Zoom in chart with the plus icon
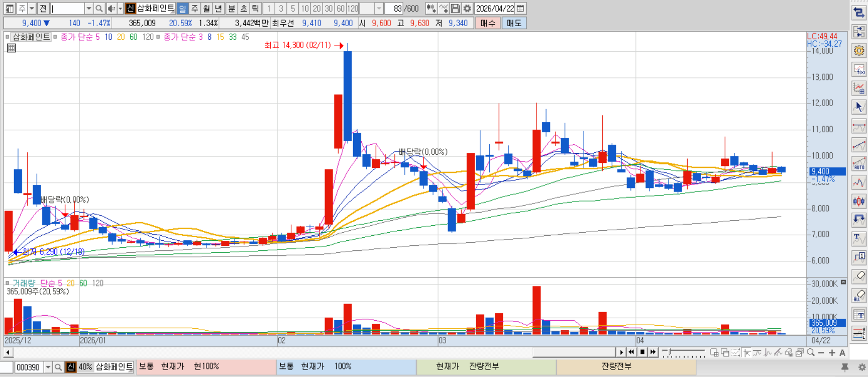868x377 pixels. pyautogui.click(x=832, y=352)
